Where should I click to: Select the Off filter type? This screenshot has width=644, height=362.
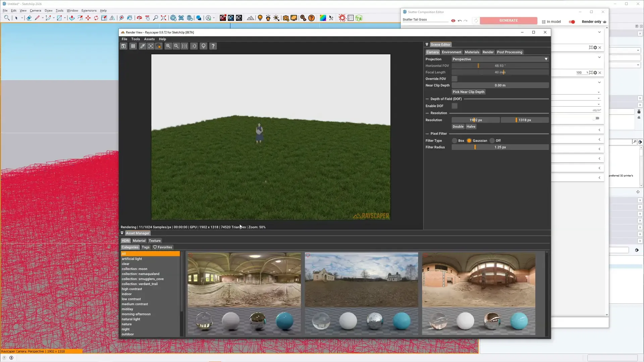click(x=492, y=141)
